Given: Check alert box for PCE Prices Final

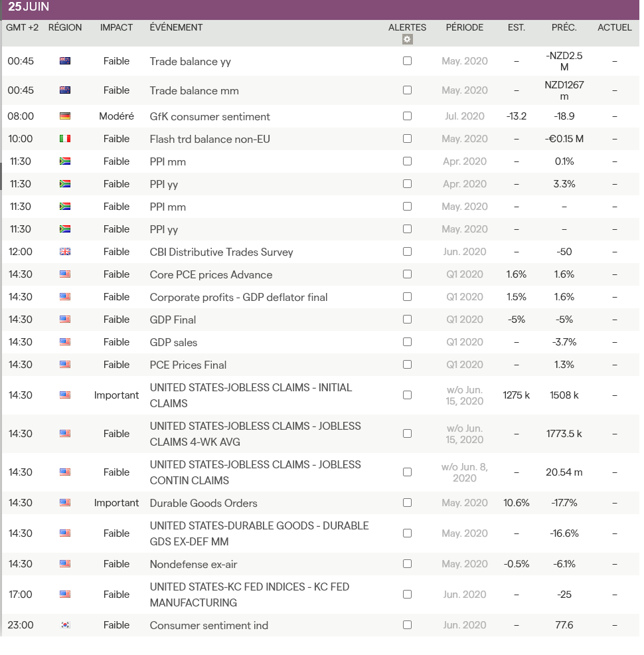Looking at the screenshot, I should 408,364.
